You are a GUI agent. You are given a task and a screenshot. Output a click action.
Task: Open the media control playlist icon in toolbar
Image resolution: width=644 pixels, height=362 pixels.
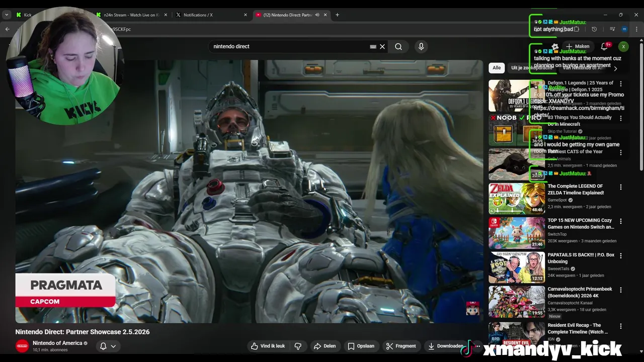612,29
